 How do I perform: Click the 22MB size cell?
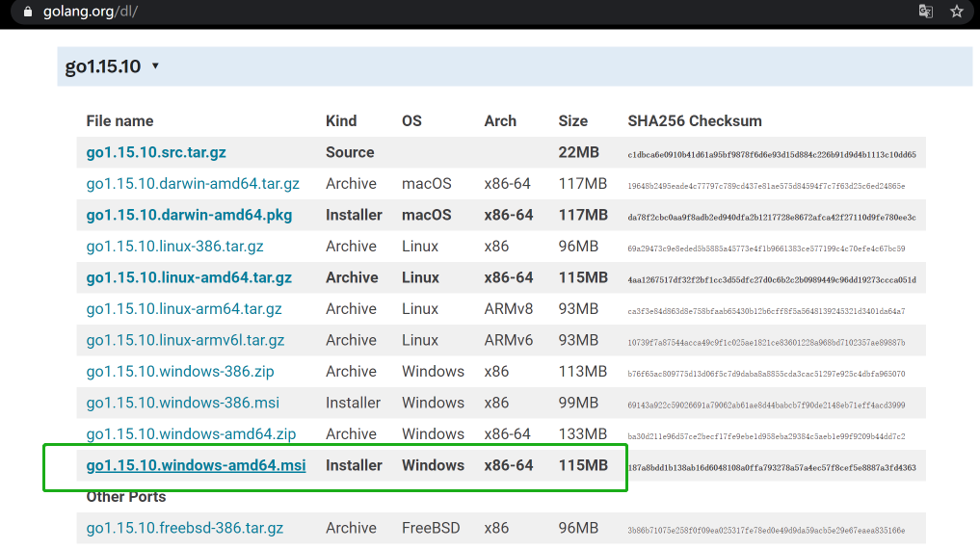pos(578,152)
